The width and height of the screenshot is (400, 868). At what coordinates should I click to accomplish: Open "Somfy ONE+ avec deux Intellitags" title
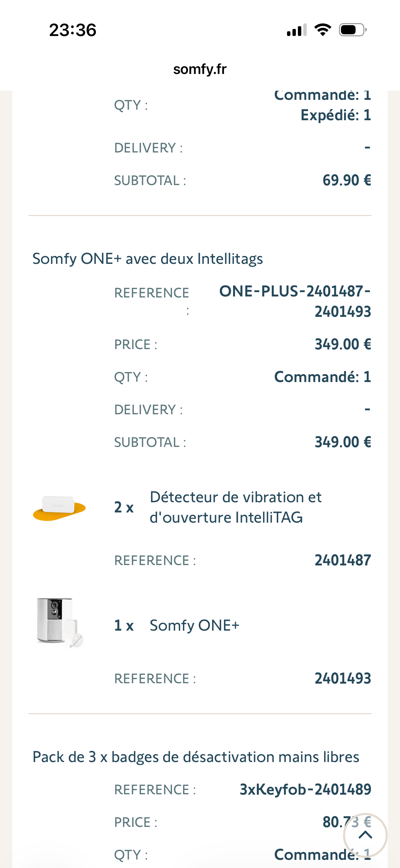[x=148, y=259]
